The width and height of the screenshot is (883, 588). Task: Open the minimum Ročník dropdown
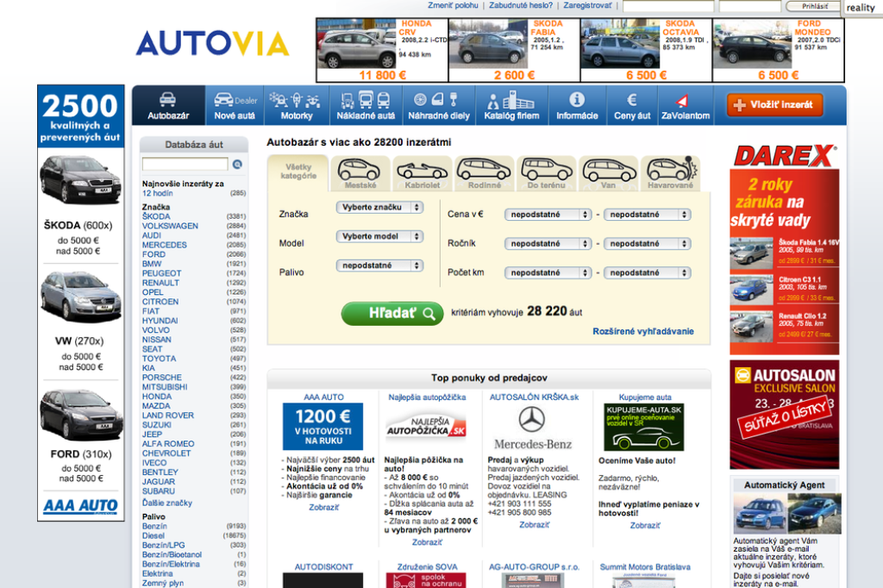[x=548, y=244]
